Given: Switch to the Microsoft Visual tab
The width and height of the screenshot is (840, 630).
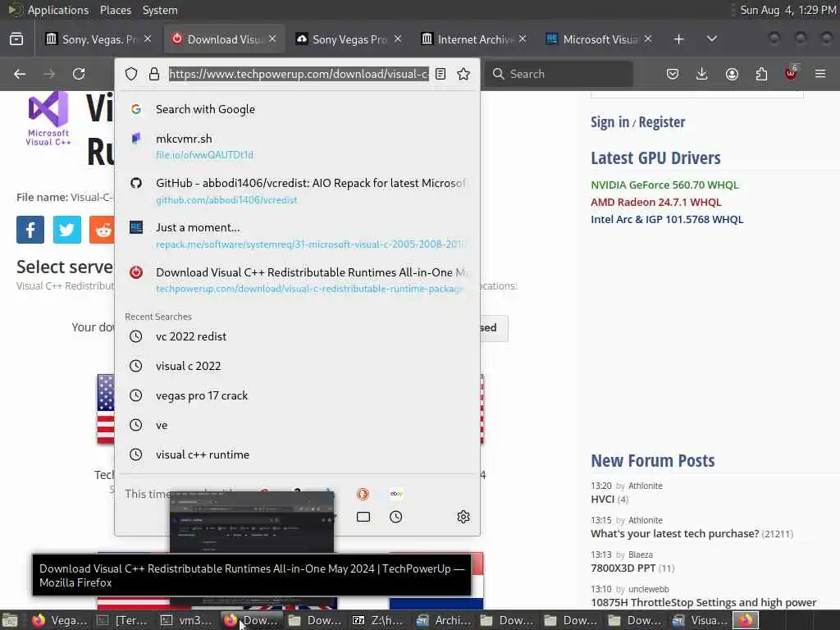Looking at the screenshot, I should (599, 39).
